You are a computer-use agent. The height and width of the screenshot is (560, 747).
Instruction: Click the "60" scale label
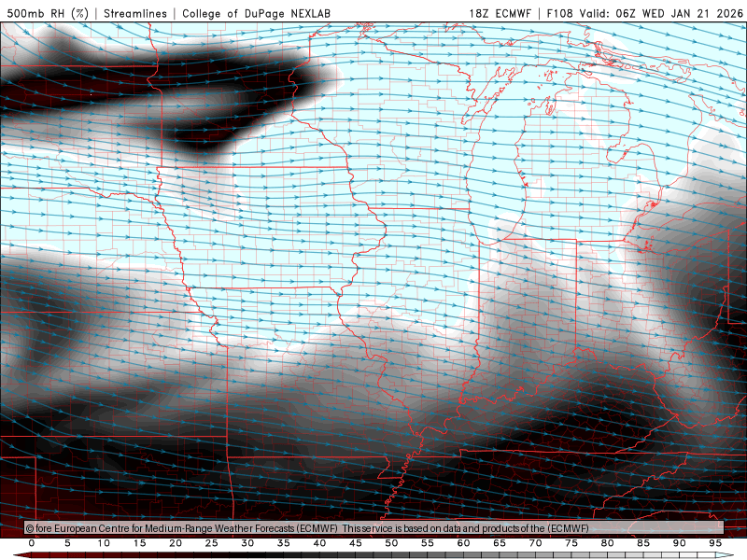click(x=463, y=543)
